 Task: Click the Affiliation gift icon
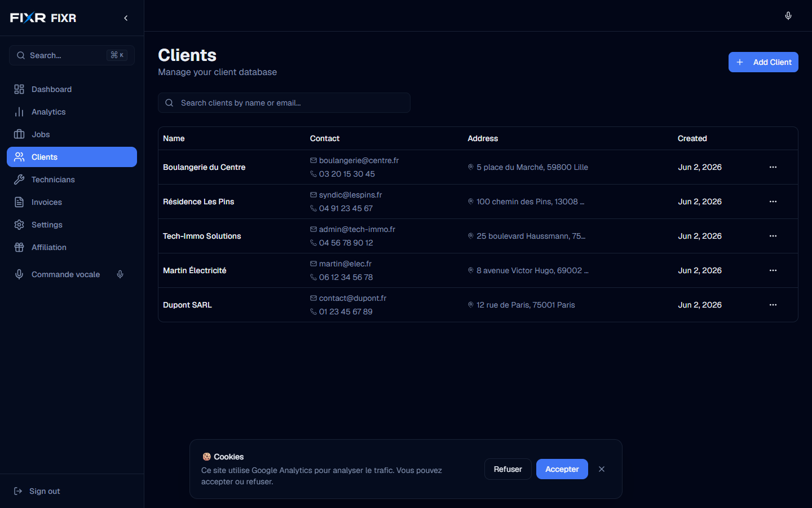click(19, 247)
